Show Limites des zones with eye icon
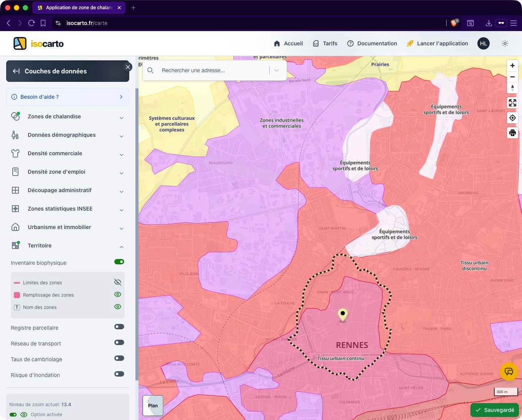The width and height of the screenshot is (522, 420). 118,282
